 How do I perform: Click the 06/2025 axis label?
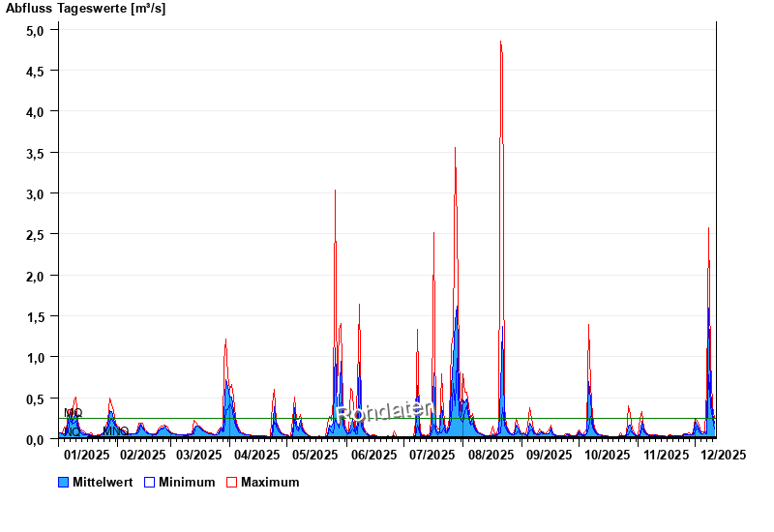click(373, 455)
